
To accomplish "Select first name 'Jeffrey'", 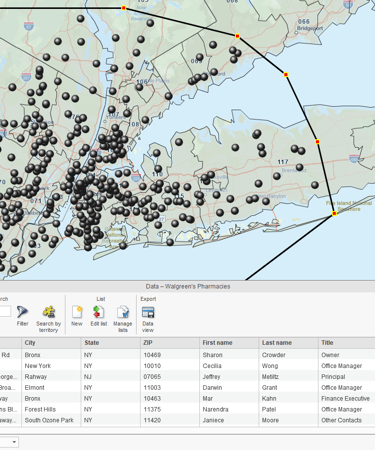I will coord(211,377).
